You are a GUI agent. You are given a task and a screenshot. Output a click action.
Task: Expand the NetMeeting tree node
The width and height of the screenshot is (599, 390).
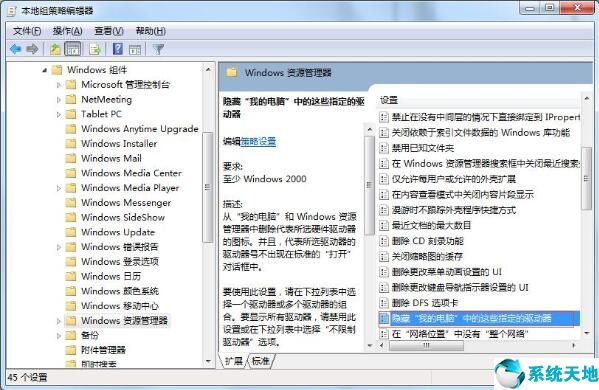tap(58, 99)
